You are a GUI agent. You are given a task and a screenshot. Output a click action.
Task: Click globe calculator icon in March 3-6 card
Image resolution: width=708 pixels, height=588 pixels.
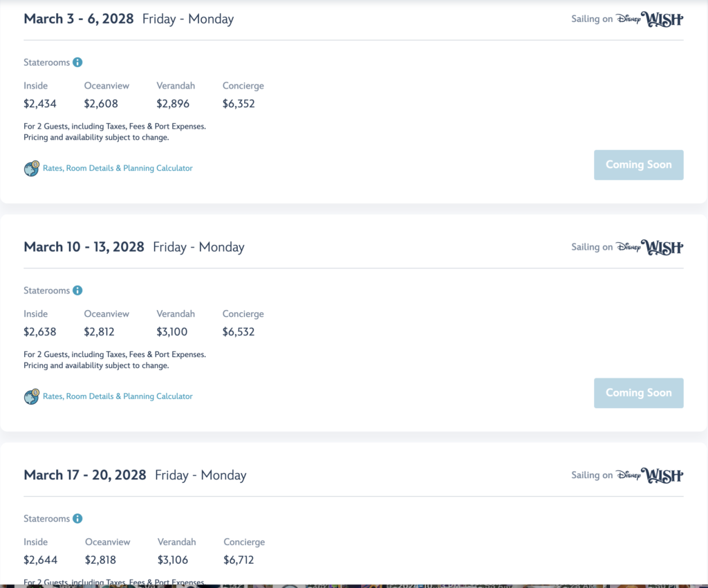pos(32,169)
